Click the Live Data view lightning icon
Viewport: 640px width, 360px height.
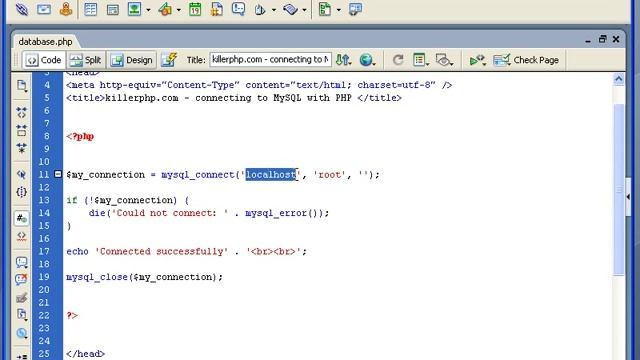click(169, 60)
